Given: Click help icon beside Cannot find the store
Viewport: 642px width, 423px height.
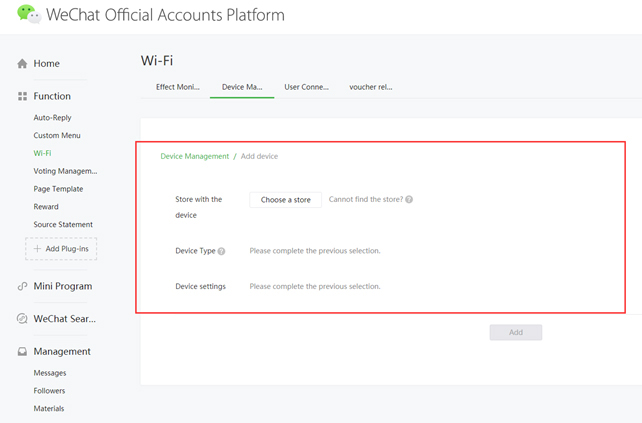Looking at the screenshot, I should click(x=409, y=199).
